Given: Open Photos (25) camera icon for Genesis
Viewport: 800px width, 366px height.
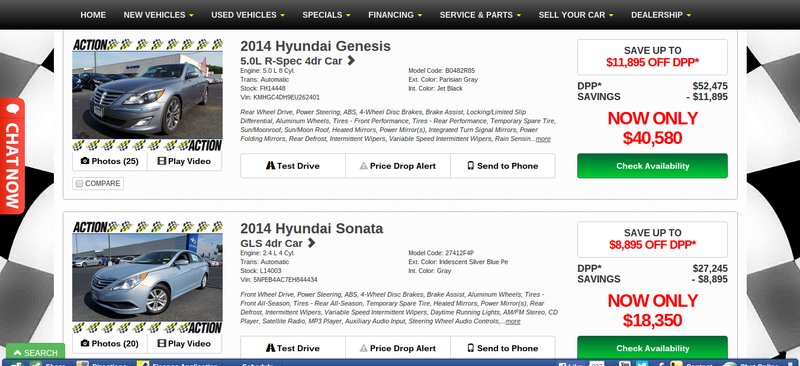Looking at the screenshot, I should (x=85, y=161).
